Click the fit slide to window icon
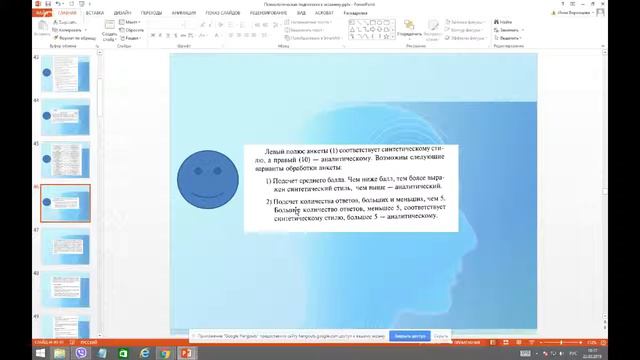 603,342
